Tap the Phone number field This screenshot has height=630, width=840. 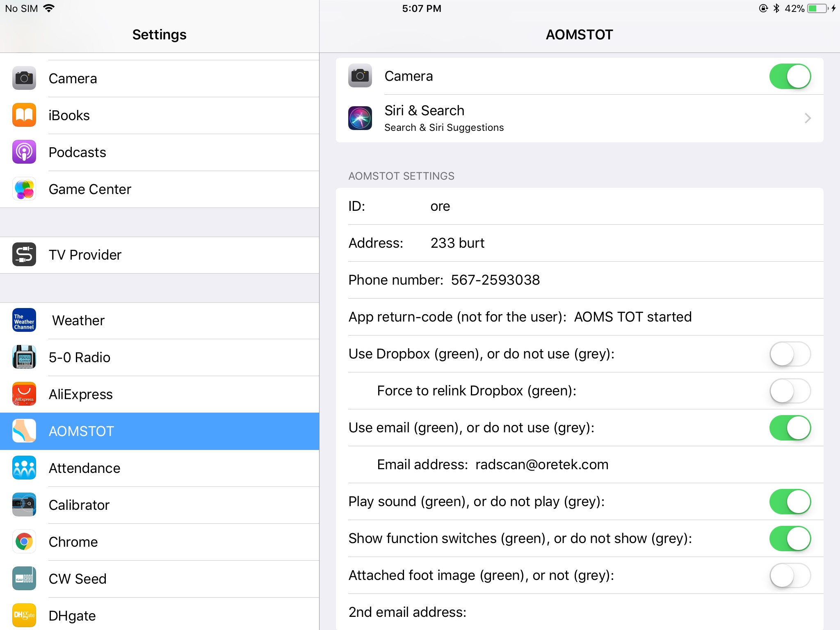click(x=495, y=280)
